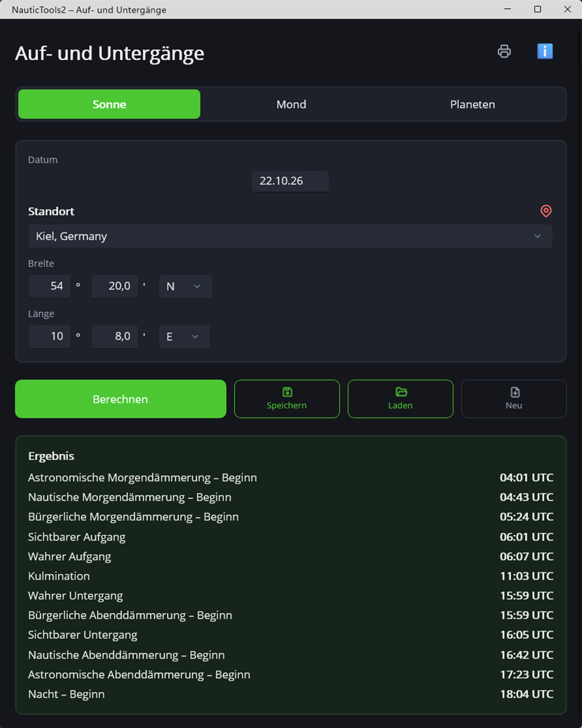Click the Kulmination time 11:03 UTC
582x728 pixels.
[x=526, y=576]
